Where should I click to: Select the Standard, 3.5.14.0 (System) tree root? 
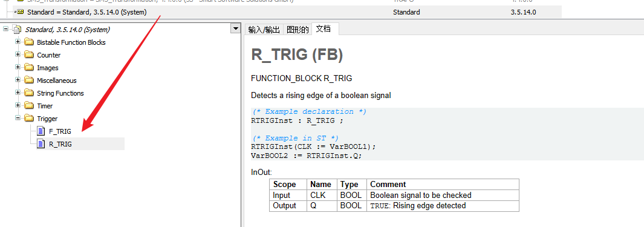pos(67,30)
